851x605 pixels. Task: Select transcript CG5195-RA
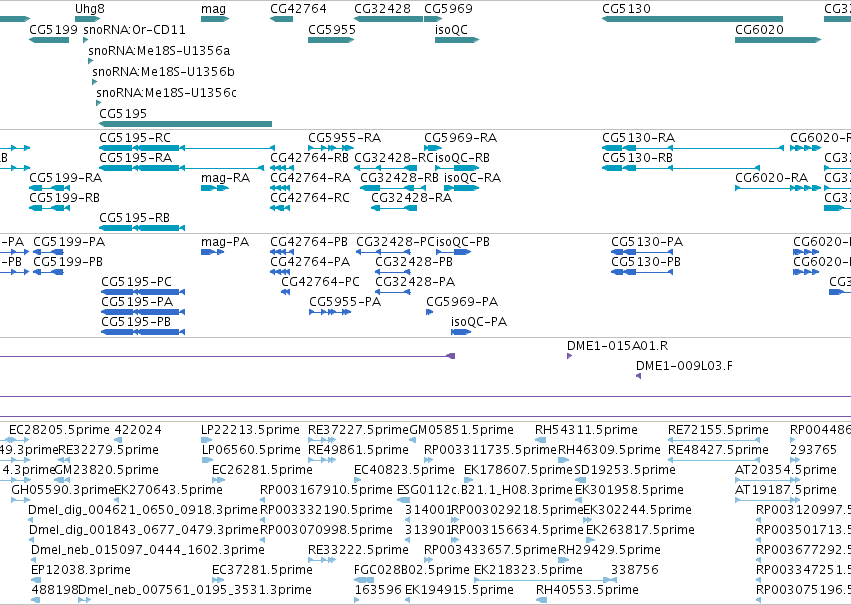tap(181, 168)
